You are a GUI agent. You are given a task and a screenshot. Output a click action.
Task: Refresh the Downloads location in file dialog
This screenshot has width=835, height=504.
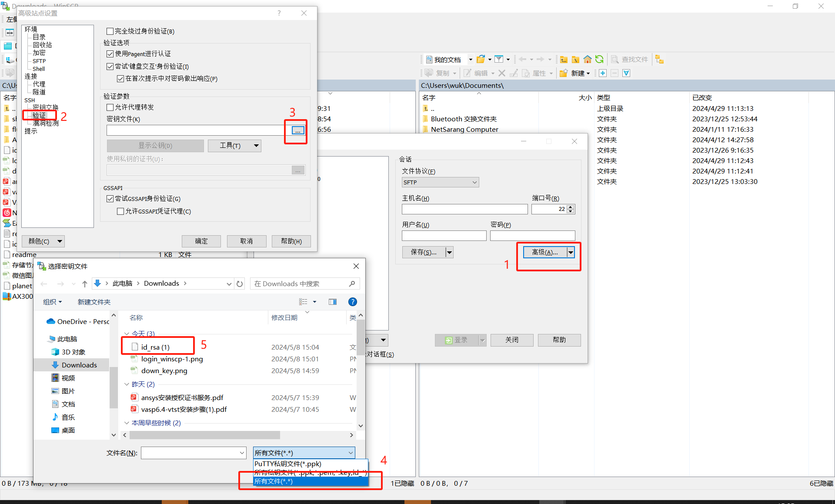[240, 284]
